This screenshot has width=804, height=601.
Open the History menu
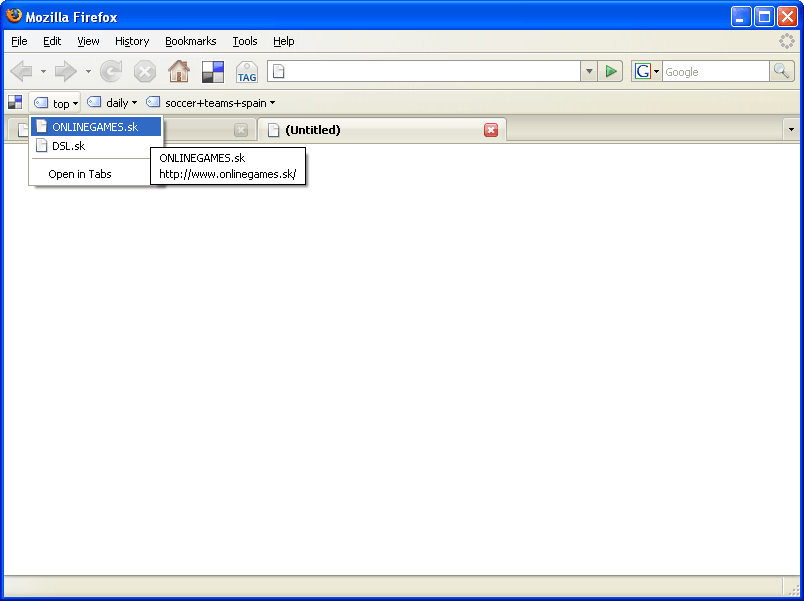coord(132,41)
